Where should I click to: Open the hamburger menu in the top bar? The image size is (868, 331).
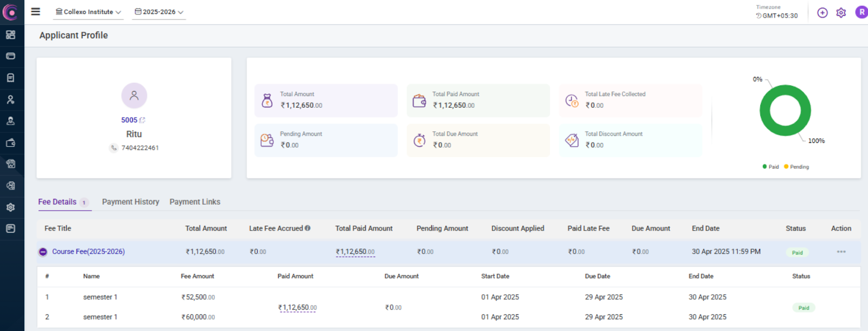point(35,11)
